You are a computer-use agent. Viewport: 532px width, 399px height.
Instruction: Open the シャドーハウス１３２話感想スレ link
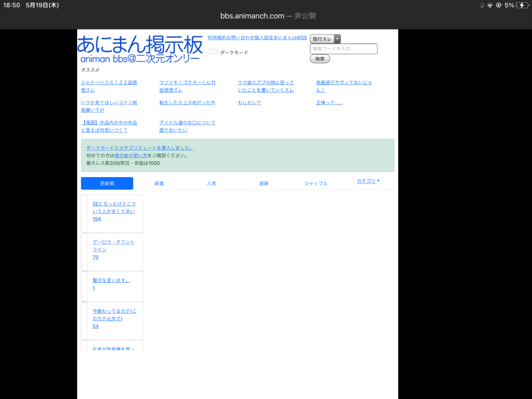(x=109, y=86)
